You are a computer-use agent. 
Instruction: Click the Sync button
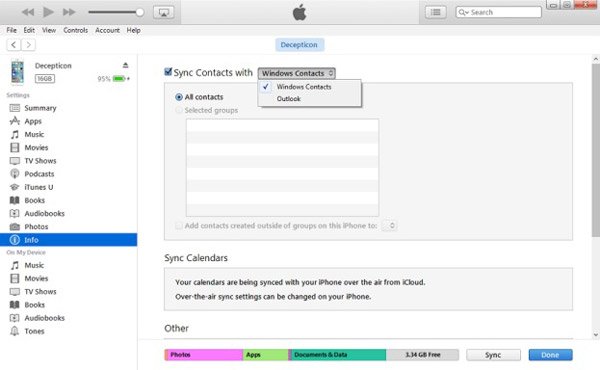coord(493,355)
